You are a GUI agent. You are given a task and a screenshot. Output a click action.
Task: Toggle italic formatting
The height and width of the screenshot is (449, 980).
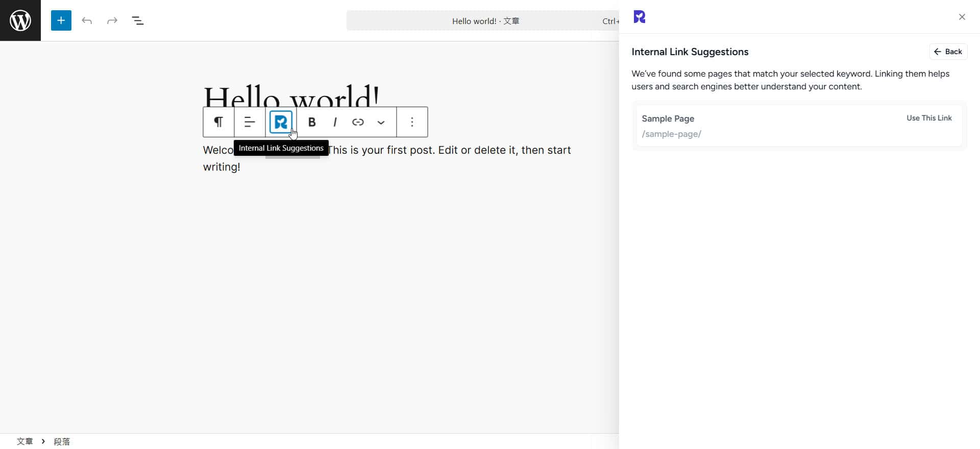(x=335, y=122)
